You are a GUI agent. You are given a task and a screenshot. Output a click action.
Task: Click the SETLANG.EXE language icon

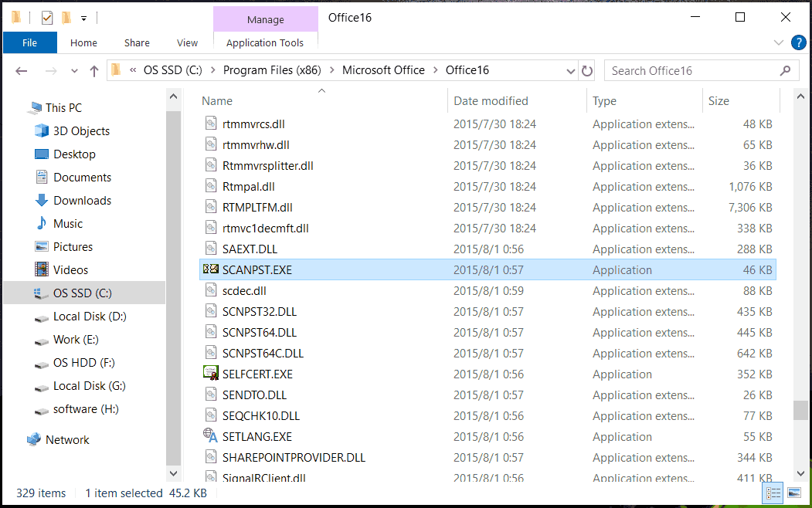point(211,435)
